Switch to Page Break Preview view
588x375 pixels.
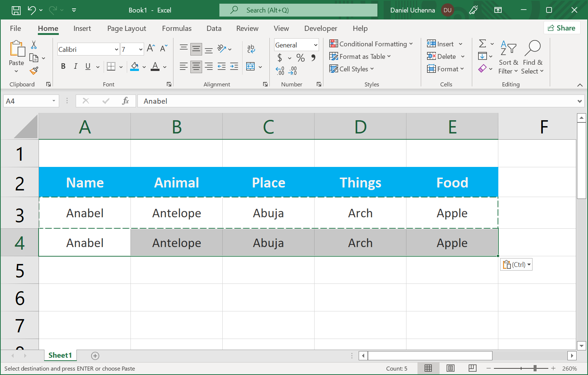point(473,368)
